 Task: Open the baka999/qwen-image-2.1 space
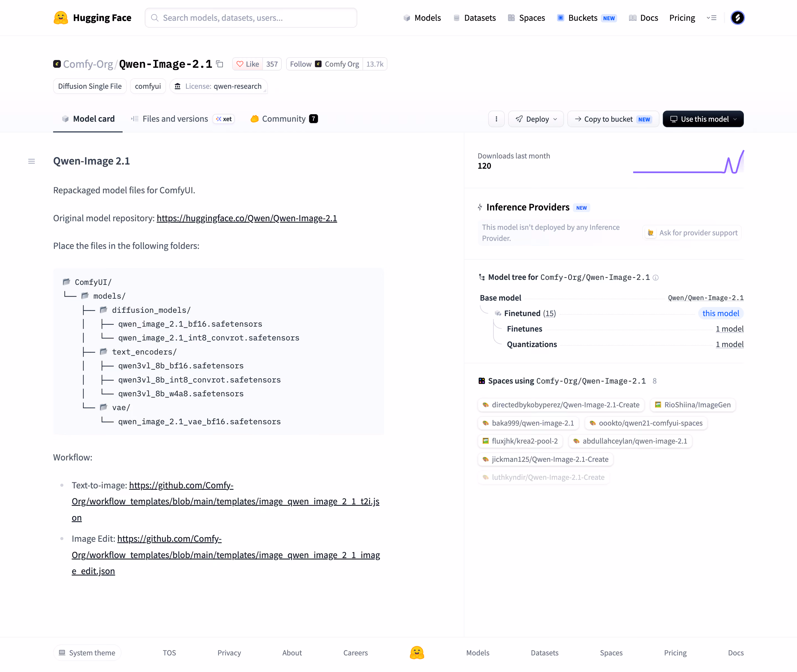pyautogui.click(x=528, y=423)
